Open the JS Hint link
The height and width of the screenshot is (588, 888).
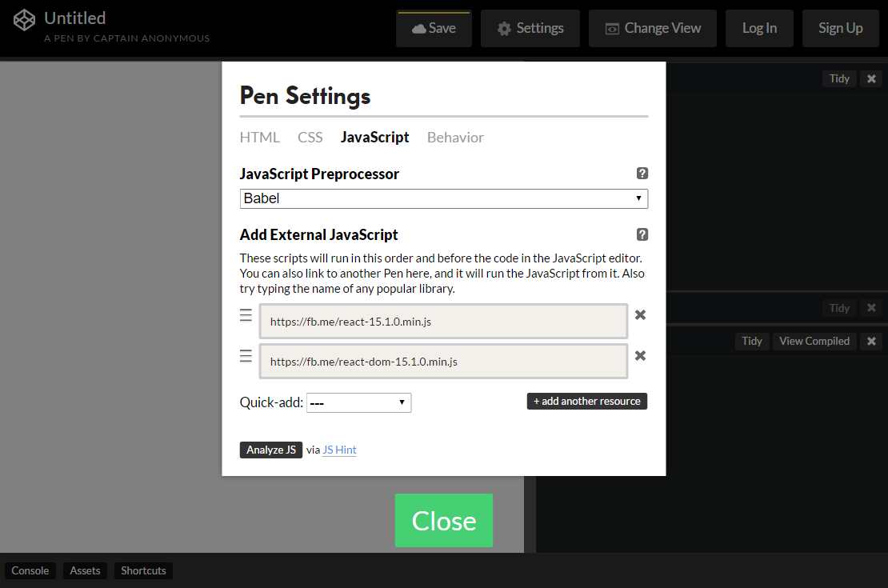tap(339, 450)
